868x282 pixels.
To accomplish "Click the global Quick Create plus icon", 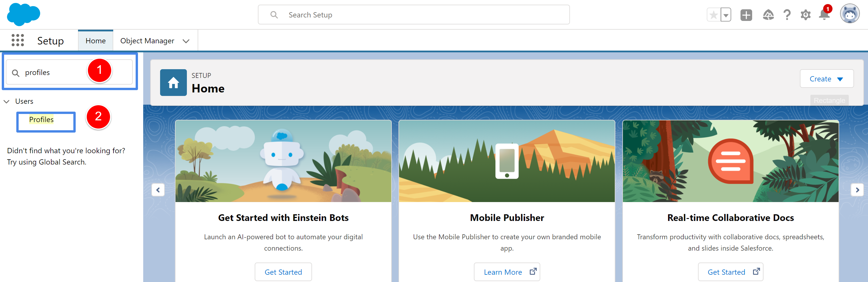I will (746, 15).
